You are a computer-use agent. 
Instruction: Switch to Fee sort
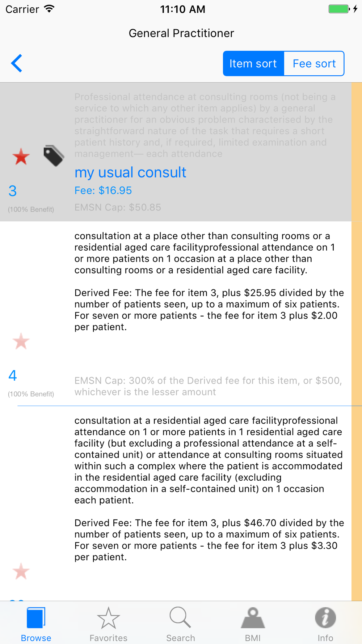pyautogui.click(x=314, y=63)
